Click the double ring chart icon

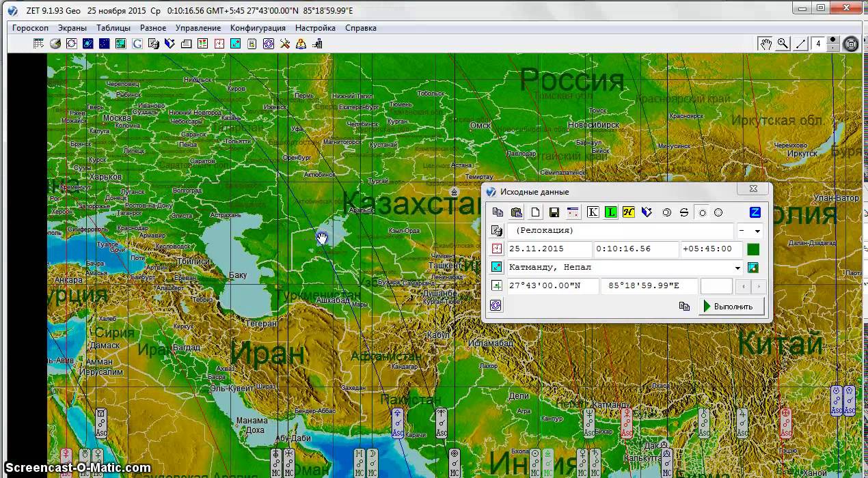pos(667,212)
